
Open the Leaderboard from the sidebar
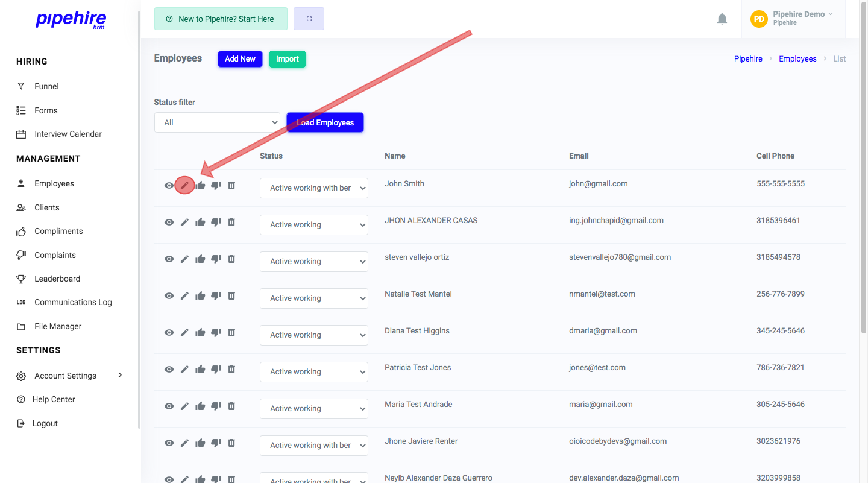coord(56,278)
